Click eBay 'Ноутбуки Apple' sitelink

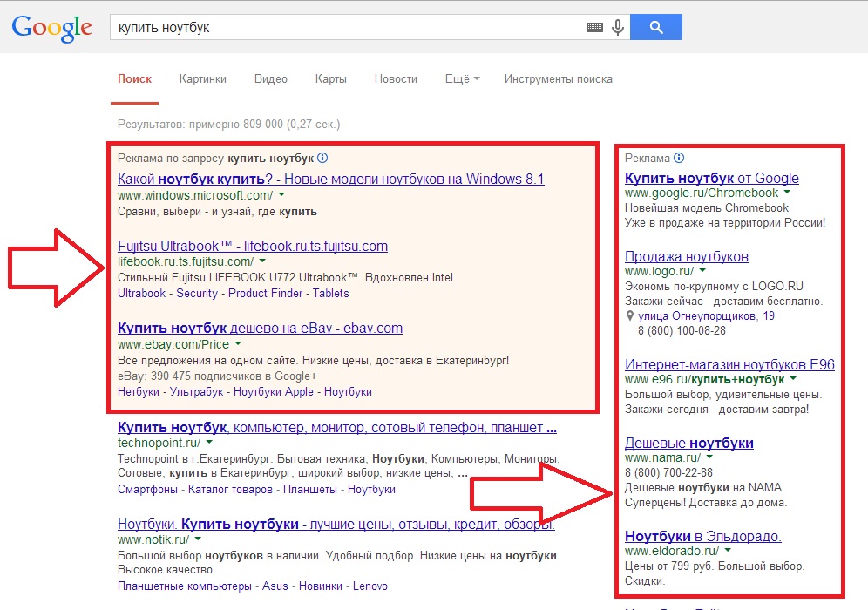[274, 392]
